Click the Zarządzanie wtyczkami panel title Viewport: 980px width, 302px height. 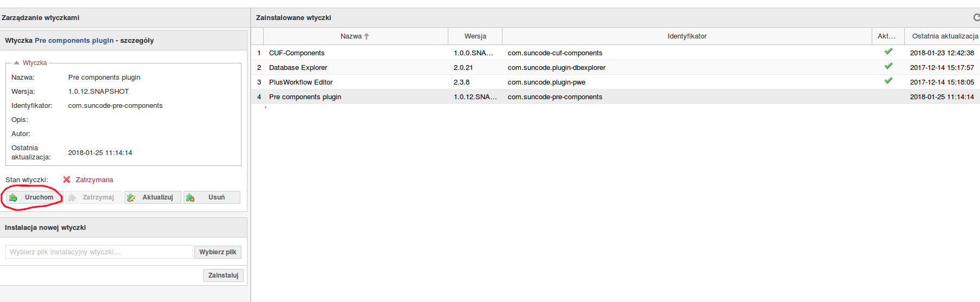coord(41,18)
